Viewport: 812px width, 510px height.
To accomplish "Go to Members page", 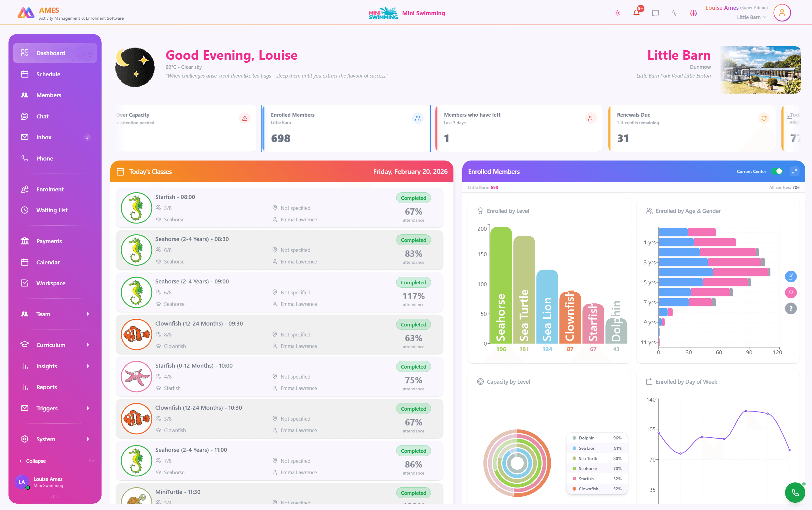I will pyautogui.click(x=55, y=95).
